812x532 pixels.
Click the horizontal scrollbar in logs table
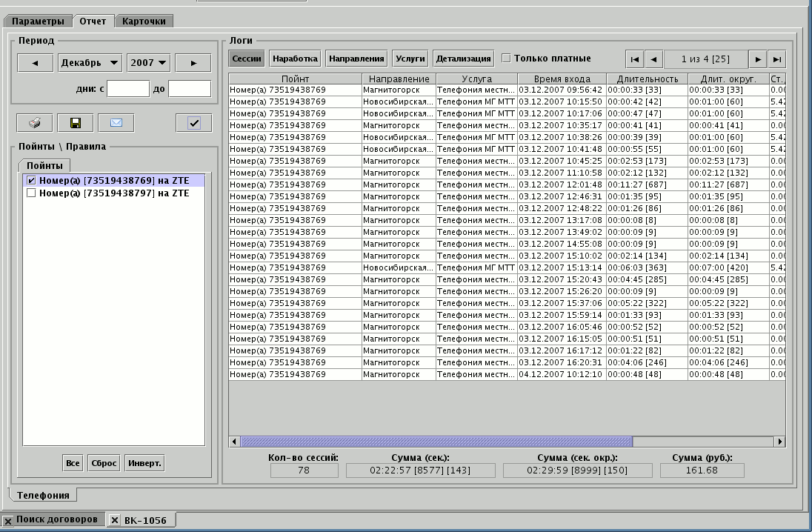pyautogui.click(x=436, y=442)
